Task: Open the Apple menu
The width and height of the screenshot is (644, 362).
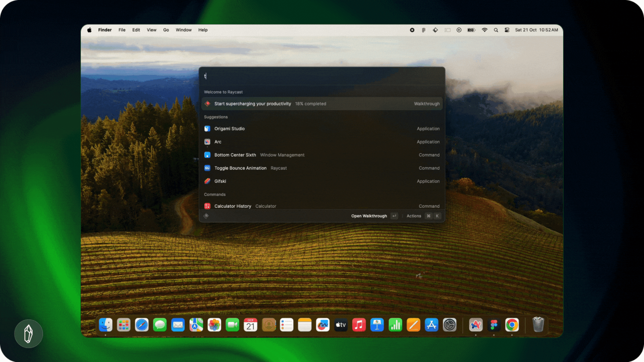Action: click(x=89, y=30)
